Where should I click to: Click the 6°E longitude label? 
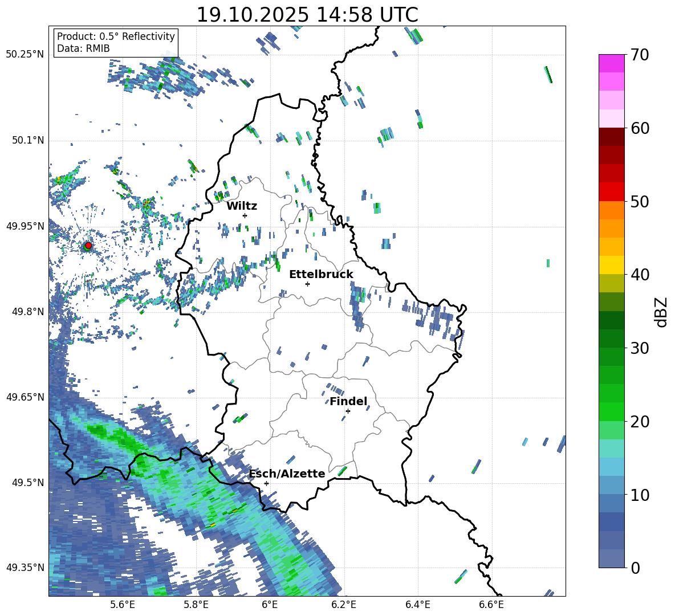pos(270,605)
